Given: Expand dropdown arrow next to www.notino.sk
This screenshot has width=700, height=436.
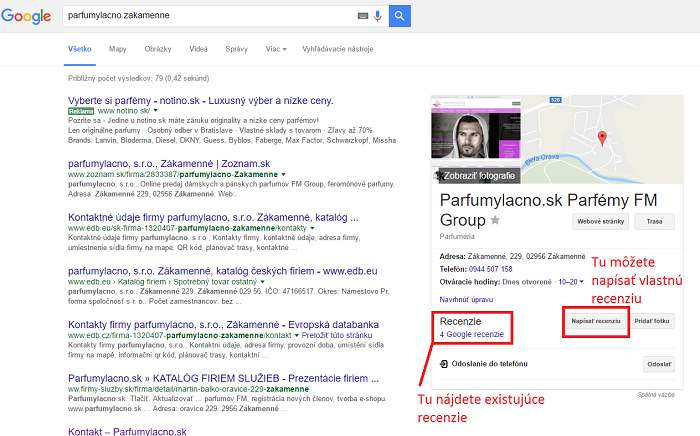Looking at the screenshot, I should tap(156, 110).
